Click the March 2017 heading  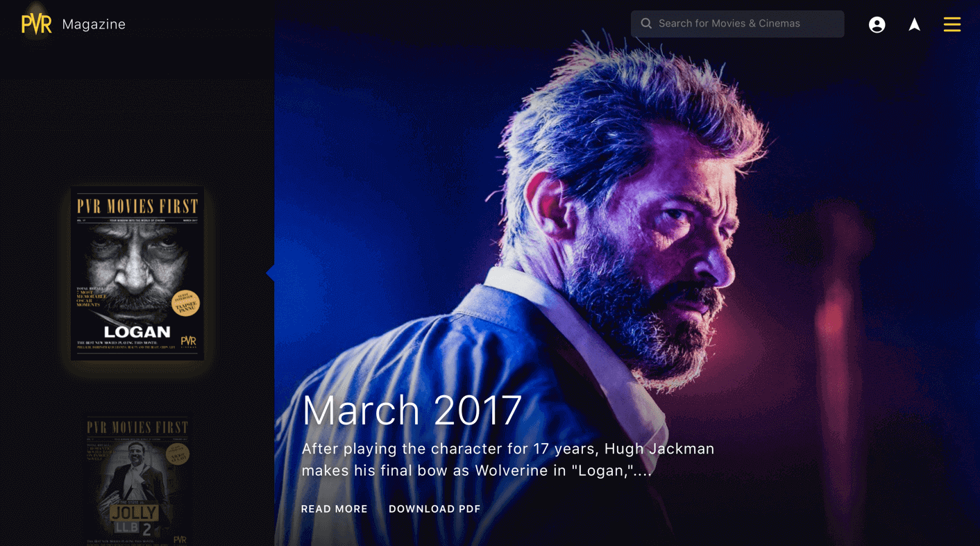tap(412, 410)
